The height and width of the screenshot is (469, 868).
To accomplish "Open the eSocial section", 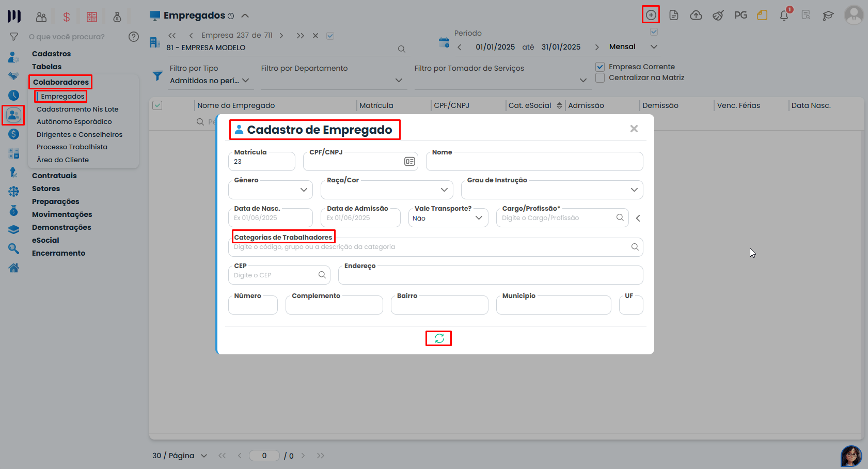I will click(x=45, y=240).
